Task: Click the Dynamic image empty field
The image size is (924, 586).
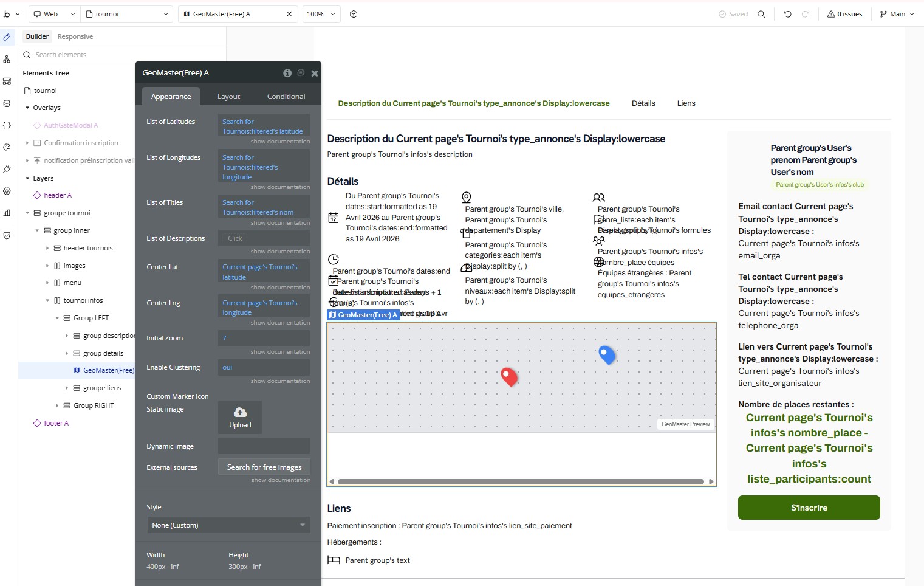Action: point(264,446)
